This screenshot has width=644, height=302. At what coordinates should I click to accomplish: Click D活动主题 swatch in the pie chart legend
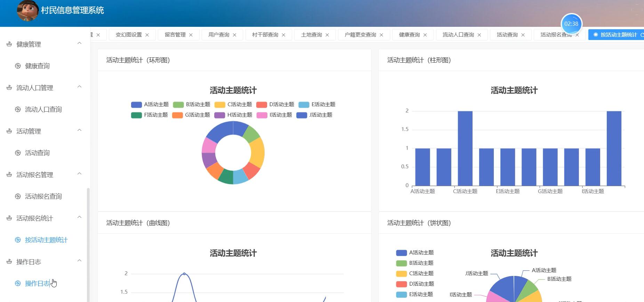[402, 284]
